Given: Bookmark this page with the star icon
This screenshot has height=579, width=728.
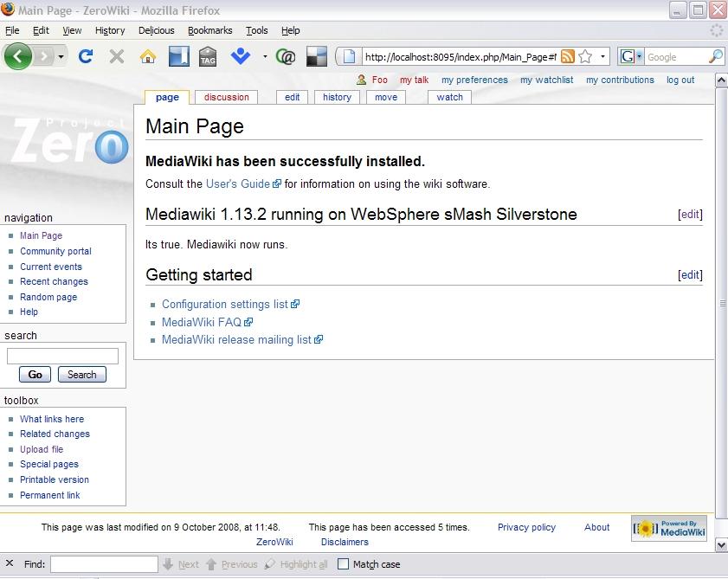Looking at the screenshot, I should [x=585, y=56].
